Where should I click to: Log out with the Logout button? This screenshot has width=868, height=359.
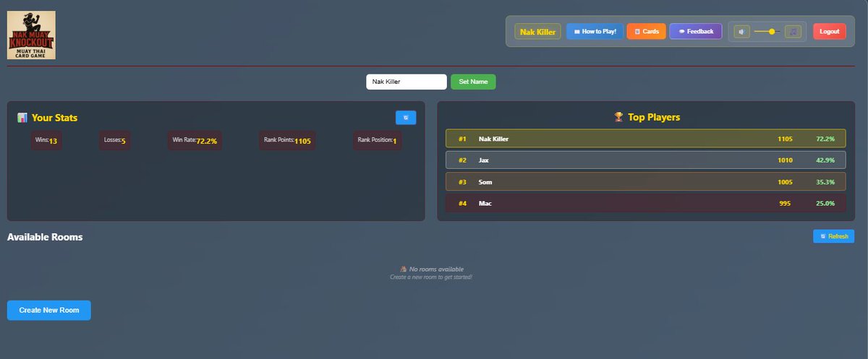click(829, 32)
